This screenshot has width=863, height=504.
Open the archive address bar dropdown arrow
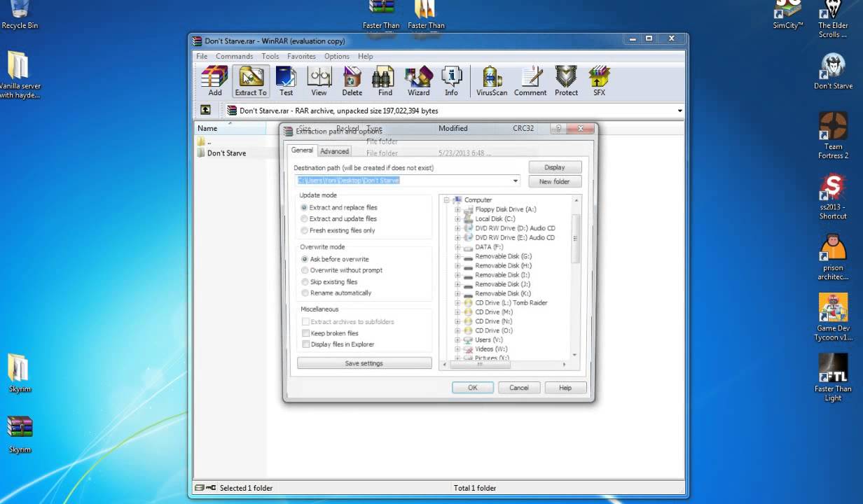679,111
